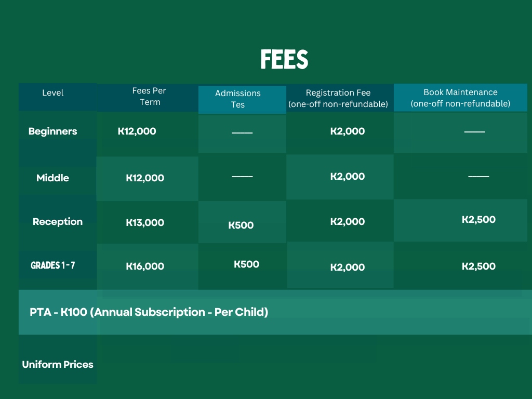The height and width of the screenshot is (399, 532).
Task: Click the Reception row label
Action: (x=58, y=222)
